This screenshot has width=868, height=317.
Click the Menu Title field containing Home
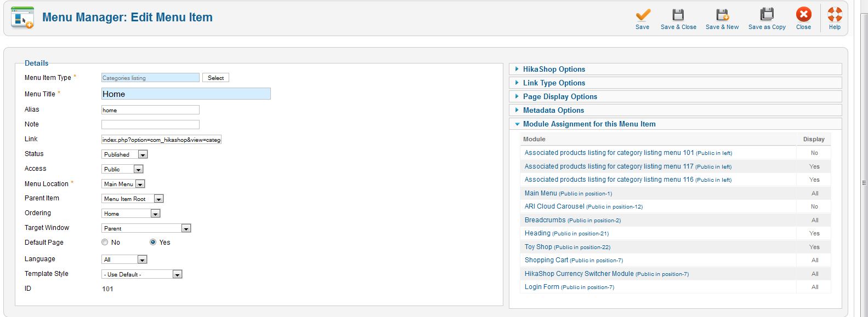click(x=186, y=94)
